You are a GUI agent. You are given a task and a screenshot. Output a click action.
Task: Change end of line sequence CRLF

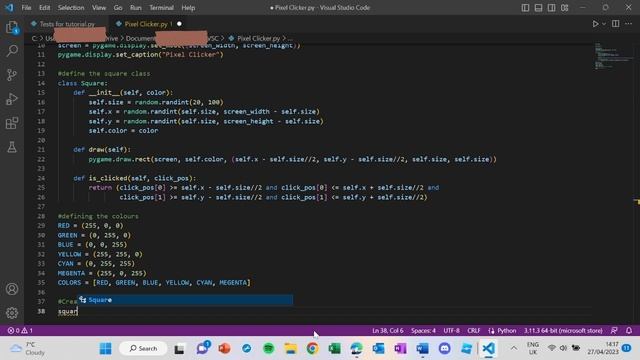coord(473,330)
